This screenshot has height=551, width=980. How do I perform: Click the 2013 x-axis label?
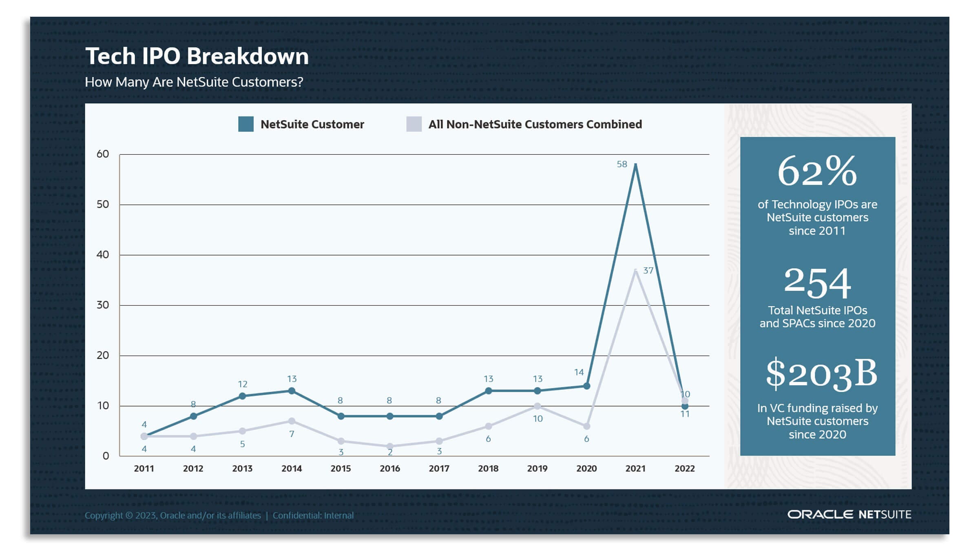[x=242, y=468]
